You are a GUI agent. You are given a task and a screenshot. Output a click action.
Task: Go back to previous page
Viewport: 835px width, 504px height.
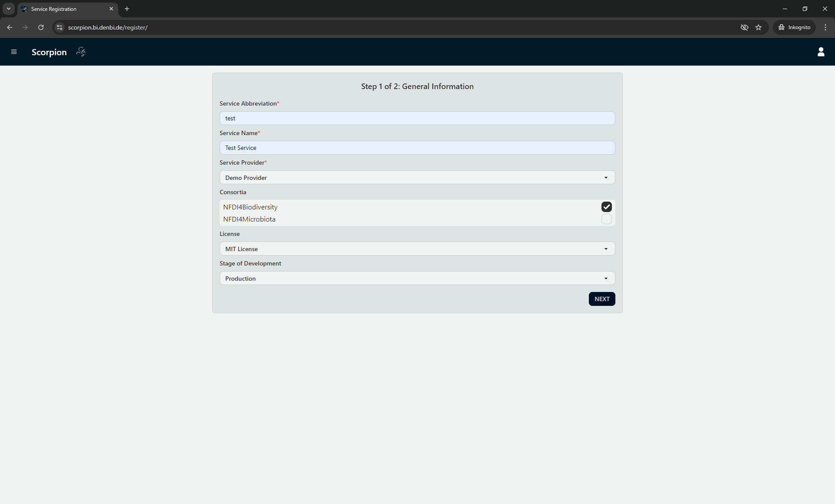10,27
